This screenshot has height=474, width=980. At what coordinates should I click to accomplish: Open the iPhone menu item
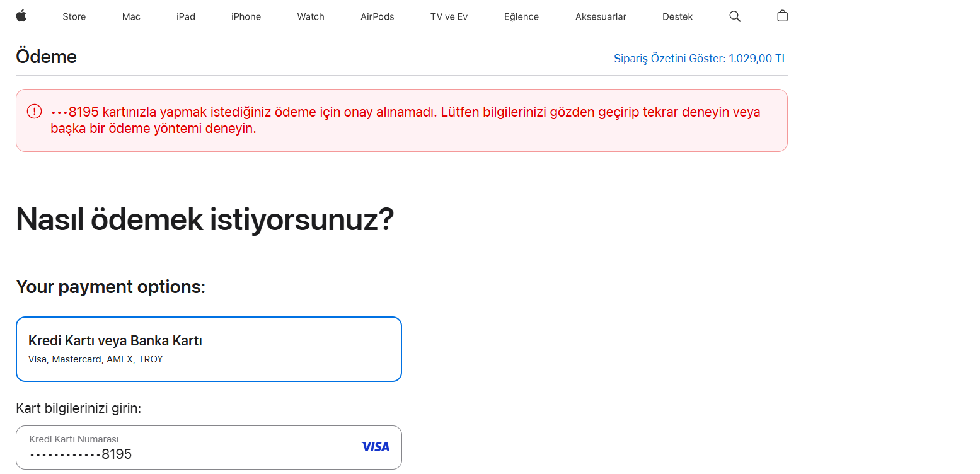click(x=246, y=17)
